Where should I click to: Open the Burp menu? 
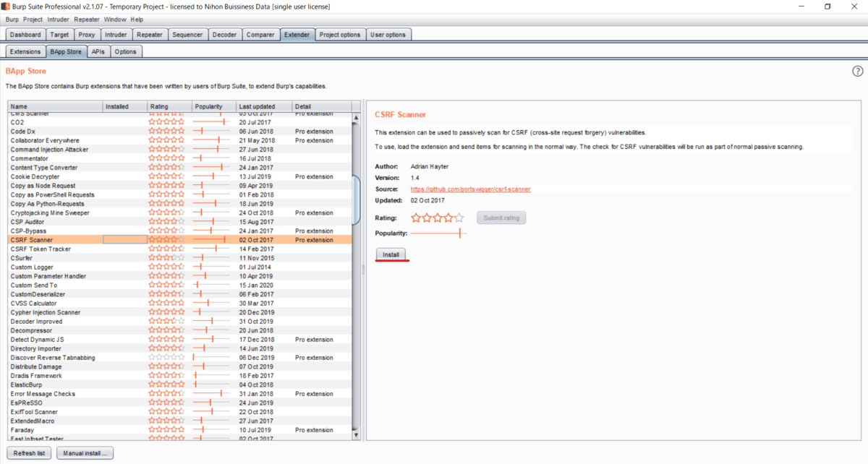(11, 20)
